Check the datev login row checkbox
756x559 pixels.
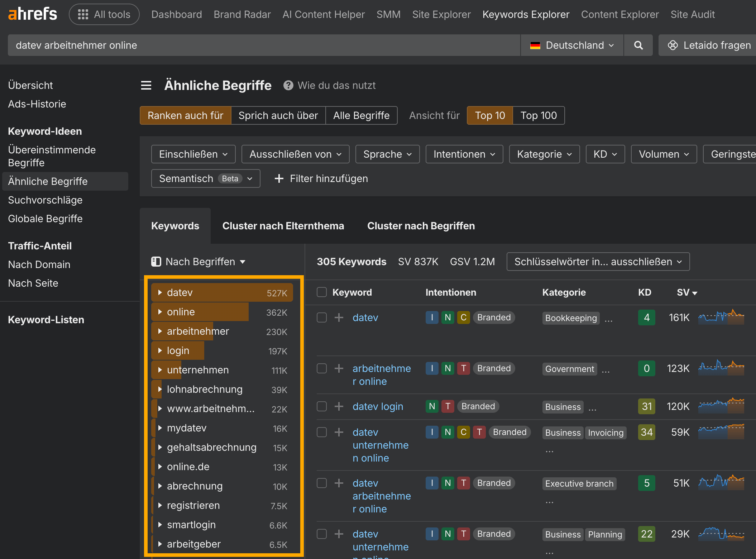tap(322, 406)
